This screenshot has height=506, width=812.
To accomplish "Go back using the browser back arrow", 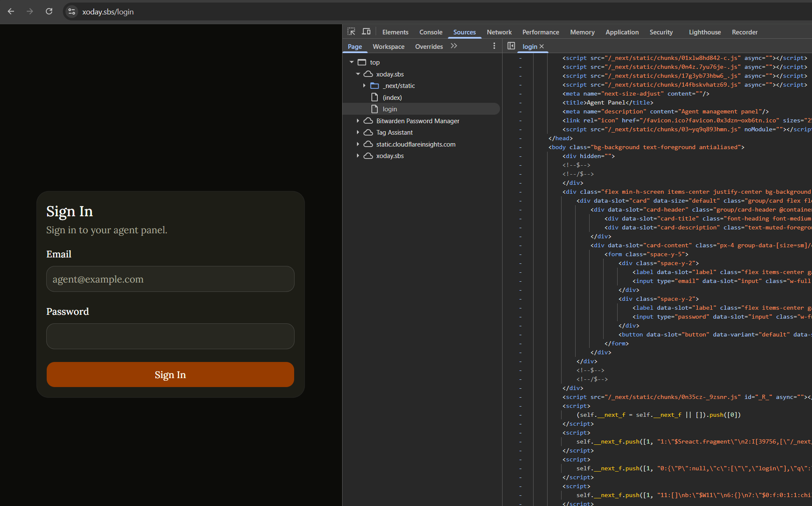I will click(x=11, y=11).
